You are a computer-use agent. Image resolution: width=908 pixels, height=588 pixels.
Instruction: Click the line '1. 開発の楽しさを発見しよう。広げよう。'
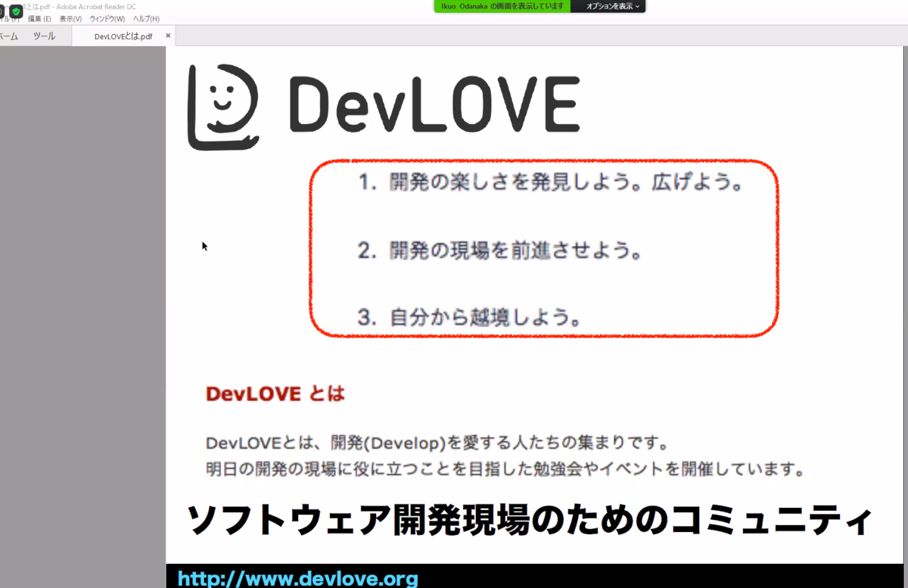coord(551,184)
